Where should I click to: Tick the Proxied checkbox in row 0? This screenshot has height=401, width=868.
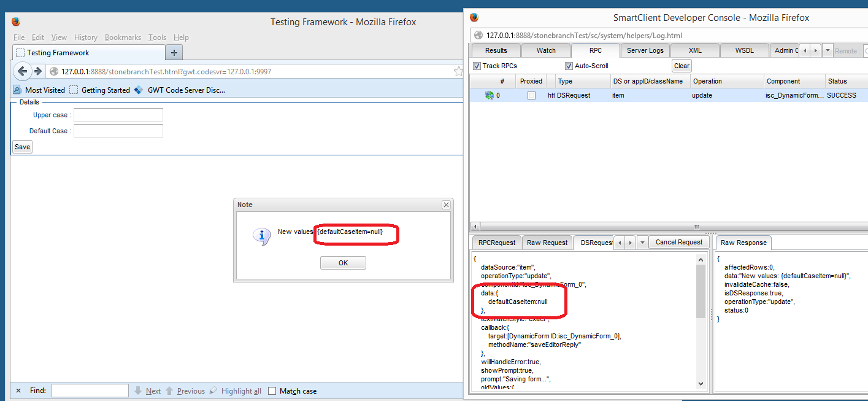(531, 95)
